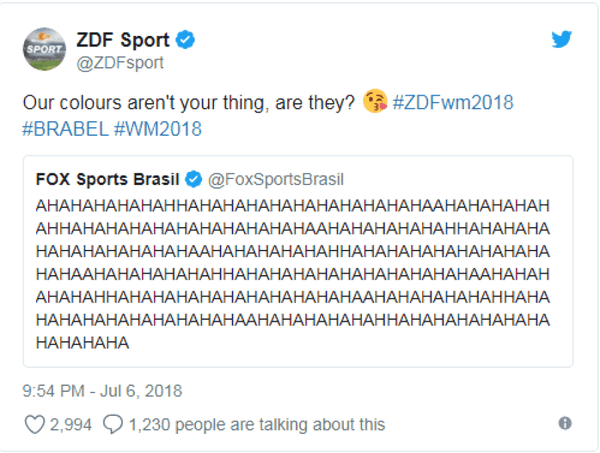
Task: Click the kissing face emoji
Action: tap(375, 101)
